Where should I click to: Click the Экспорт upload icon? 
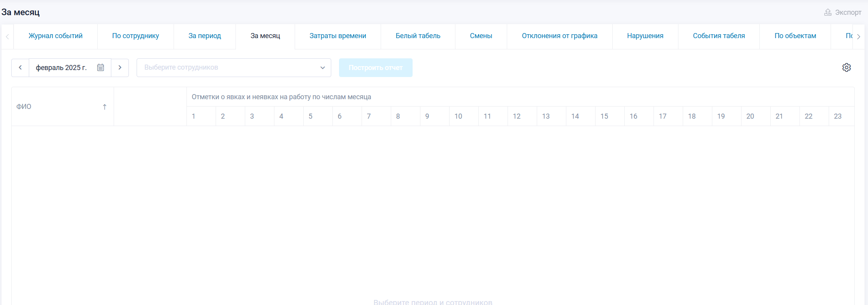pos(828,12)
